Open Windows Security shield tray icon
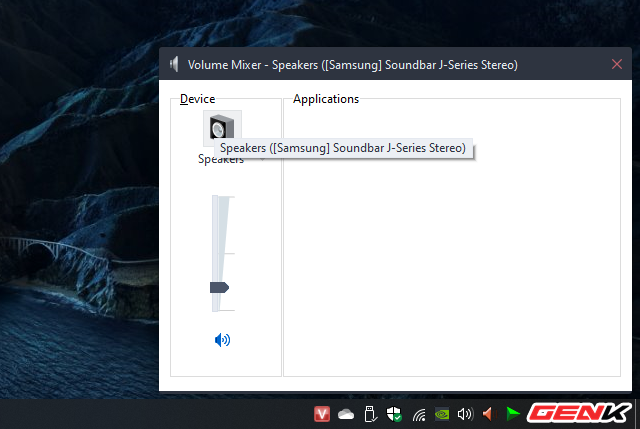This screenshot has height=429, width=640. point(394,414)
